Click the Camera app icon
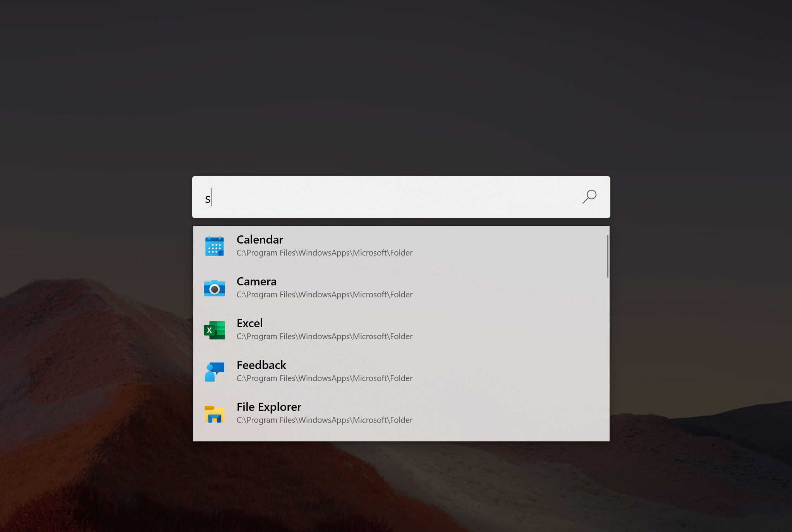 coord(215,288)
